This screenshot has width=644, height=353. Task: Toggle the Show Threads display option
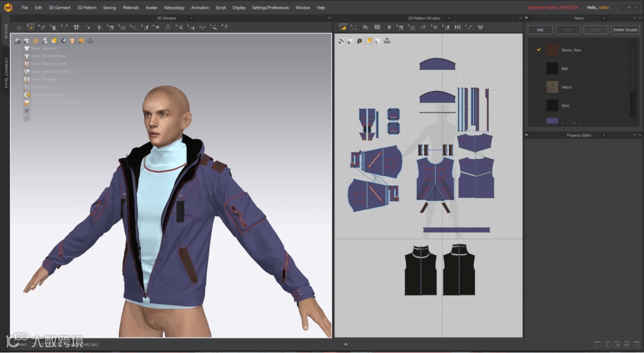pos(27,79)
